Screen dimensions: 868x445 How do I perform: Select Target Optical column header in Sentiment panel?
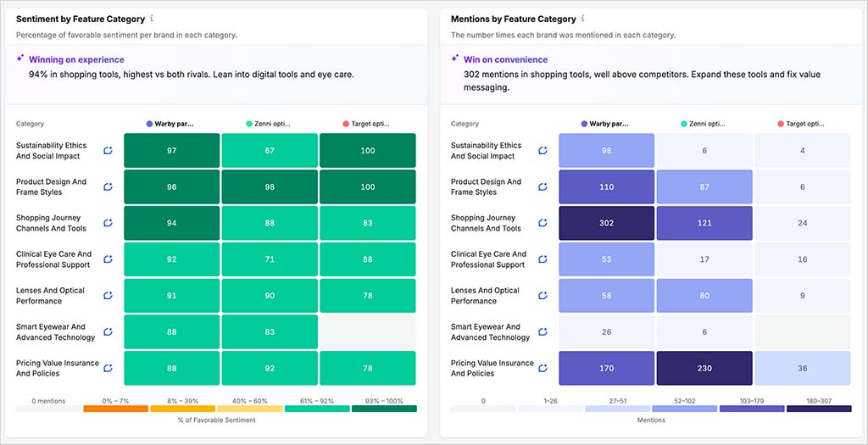366,124
